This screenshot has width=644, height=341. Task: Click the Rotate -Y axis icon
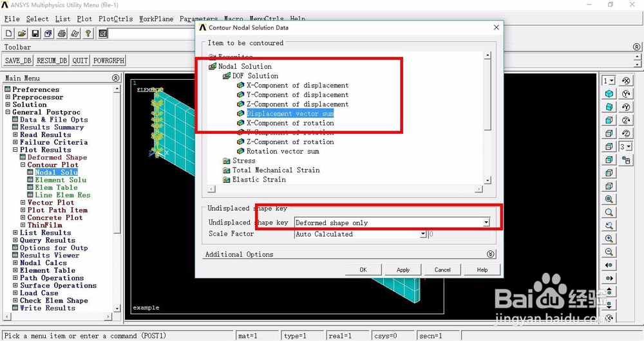[x=626, y=107]
